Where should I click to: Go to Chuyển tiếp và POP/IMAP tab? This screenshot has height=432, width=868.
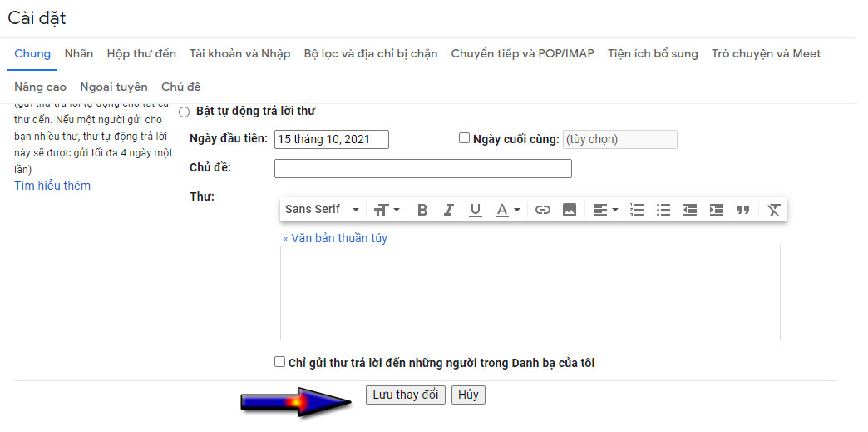(x=523, y=54)
